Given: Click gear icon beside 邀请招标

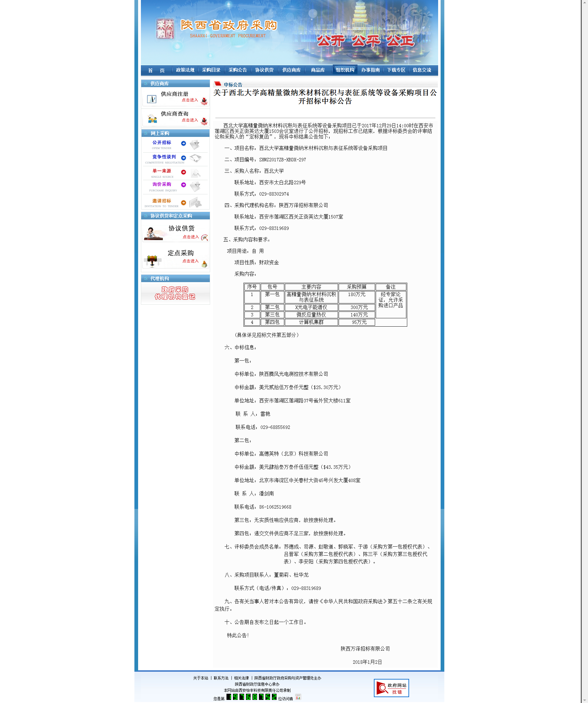Looking at the screenshot, I should click(x=196, y=202).
